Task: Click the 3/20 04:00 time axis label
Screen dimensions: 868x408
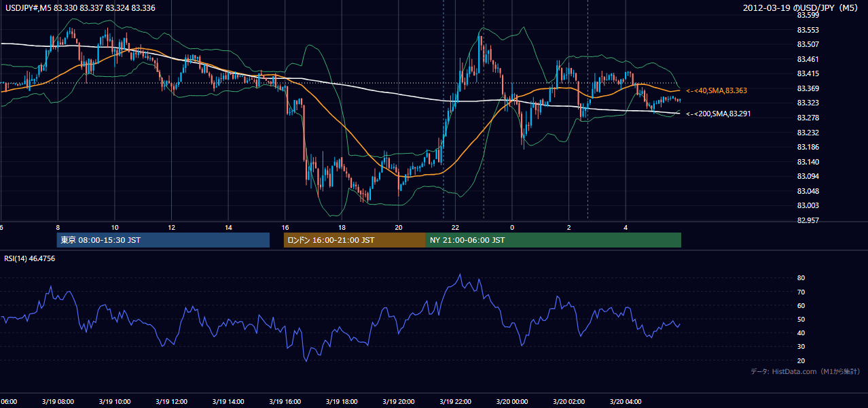Action: coord(626,402)
